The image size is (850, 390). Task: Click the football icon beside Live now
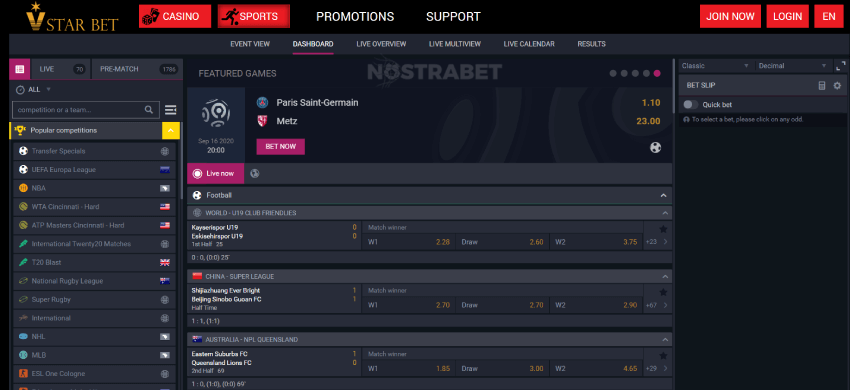click(x=255, y=174)
